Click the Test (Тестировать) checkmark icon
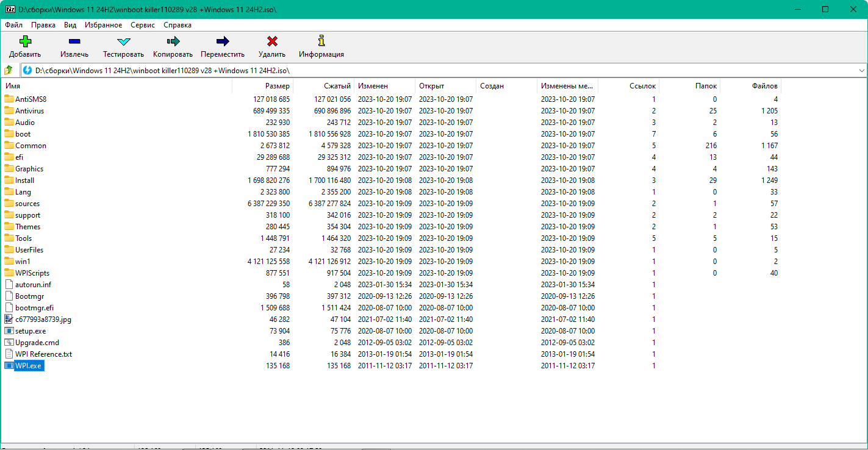This screenshot has height=450, width=868. (124, 41)
